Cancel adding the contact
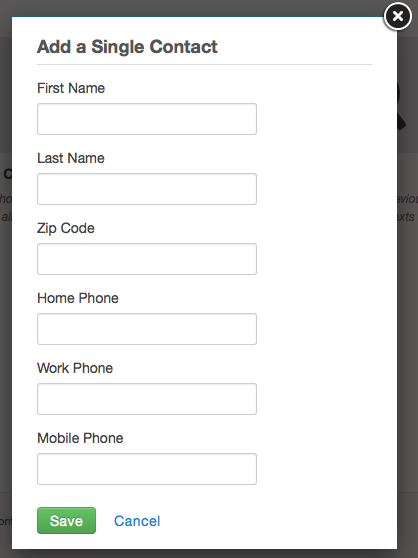 click(x=137, y=521)
